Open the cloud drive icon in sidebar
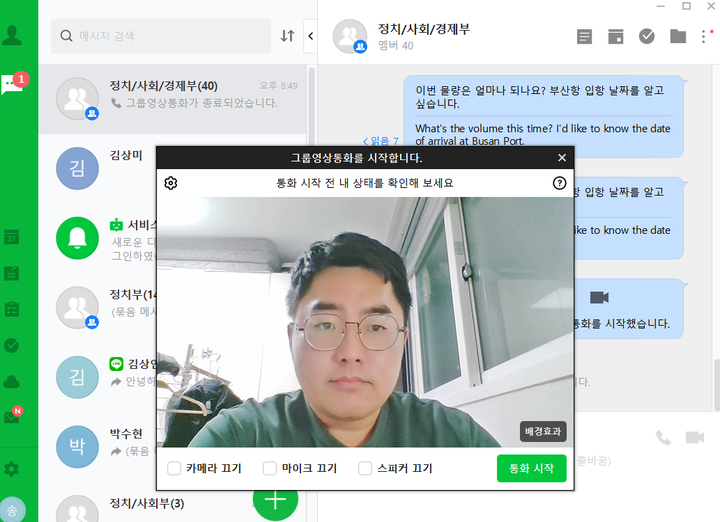This screenshot has width=720, height=522. [11, 382]
